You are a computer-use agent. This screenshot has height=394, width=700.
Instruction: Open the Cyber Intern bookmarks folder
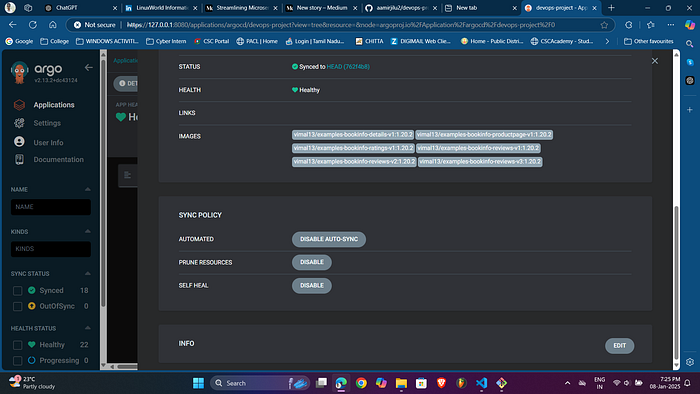coord(166,41)
